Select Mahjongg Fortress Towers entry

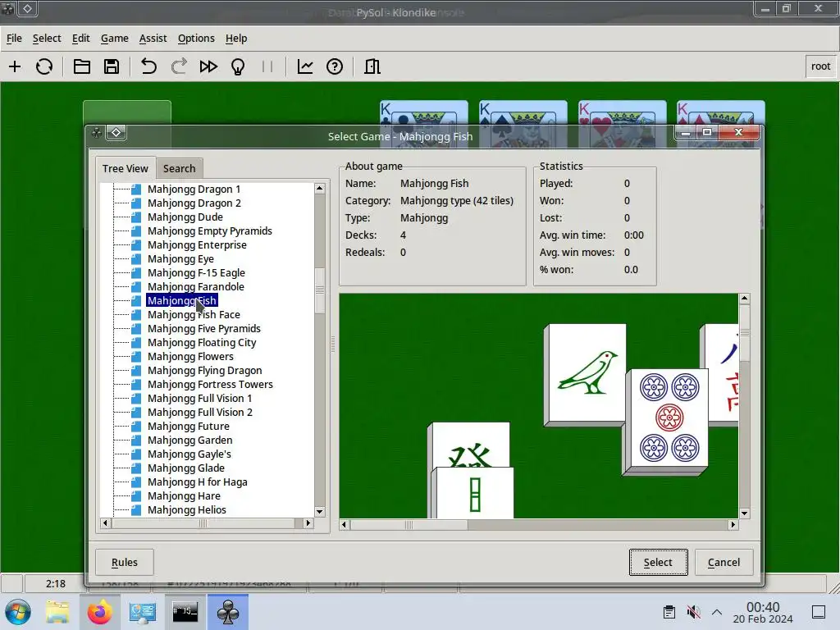[x=210, y=384]
